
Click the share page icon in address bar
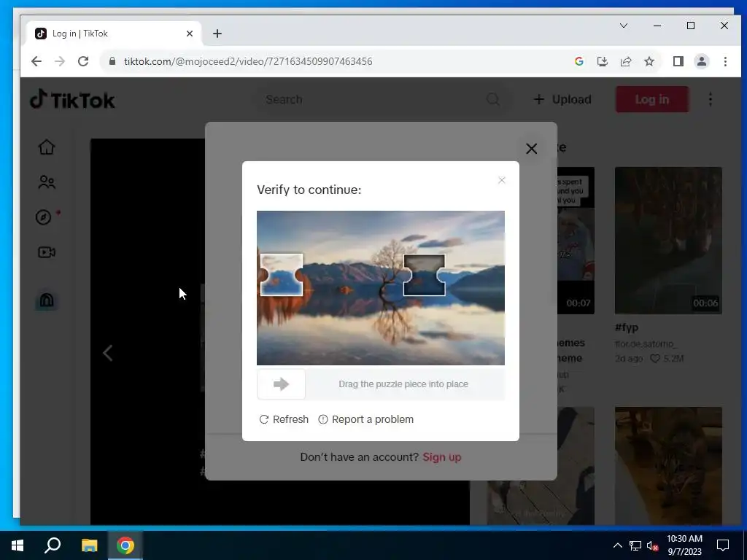click(x=625, y=61)
